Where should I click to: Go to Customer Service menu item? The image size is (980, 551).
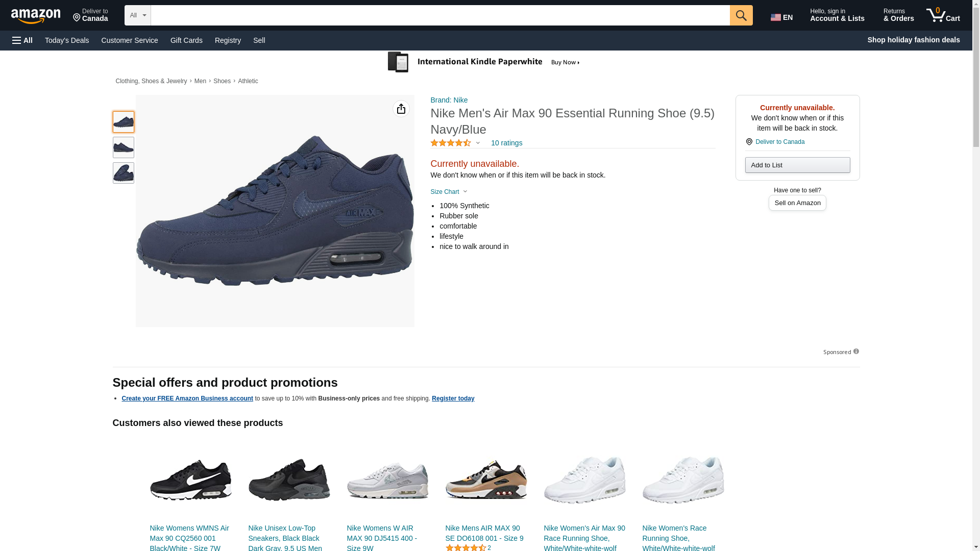(130, 40)
